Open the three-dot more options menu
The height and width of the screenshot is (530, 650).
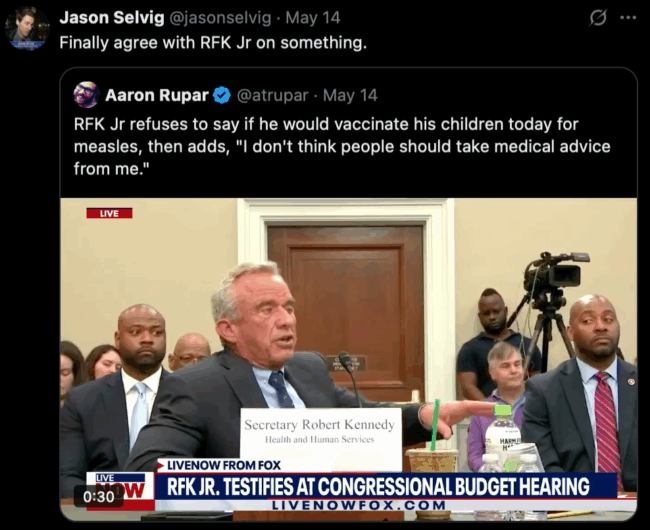tap(628, 18)
